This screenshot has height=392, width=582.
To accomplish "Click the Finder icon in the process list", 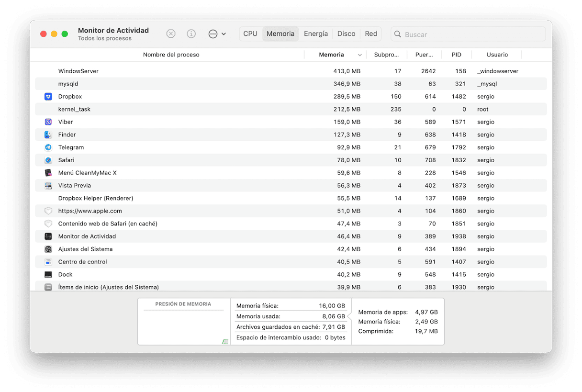I will pos(48,135).
